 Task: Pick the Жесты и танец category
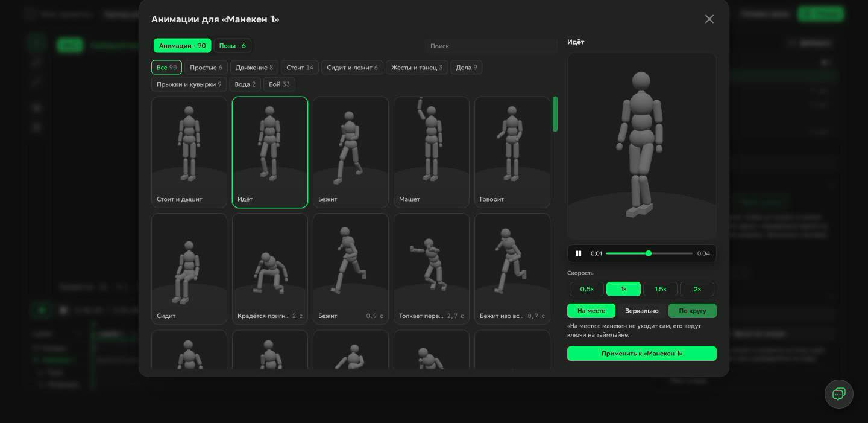point(417,68)
